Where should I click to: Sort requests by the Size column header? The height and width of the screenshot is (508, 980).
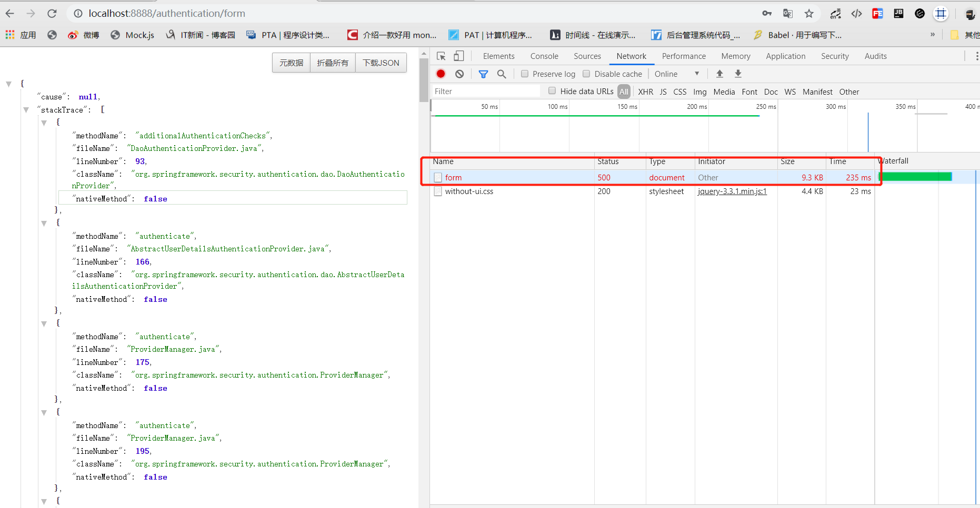coord(802,161)
